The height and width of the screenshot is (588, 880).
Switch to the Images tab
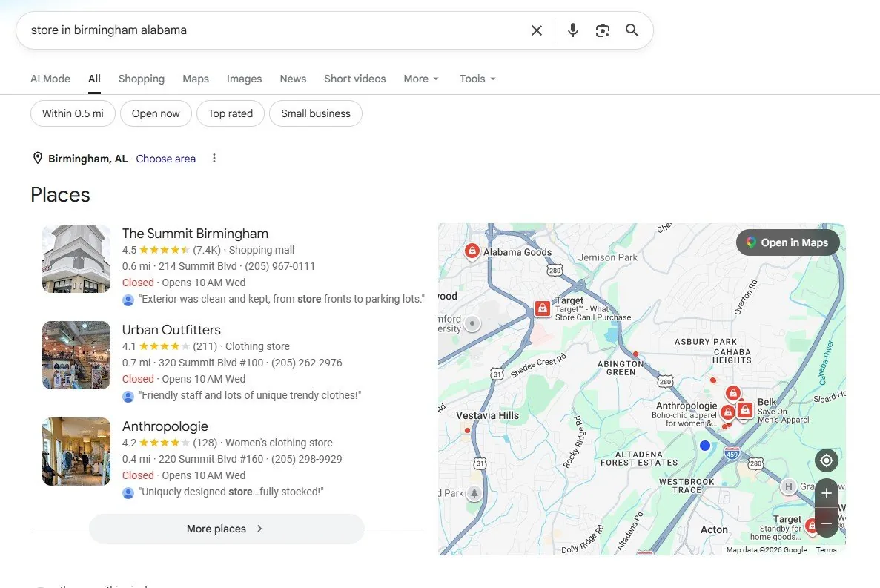pyautogui.click(x=244, y=79)
